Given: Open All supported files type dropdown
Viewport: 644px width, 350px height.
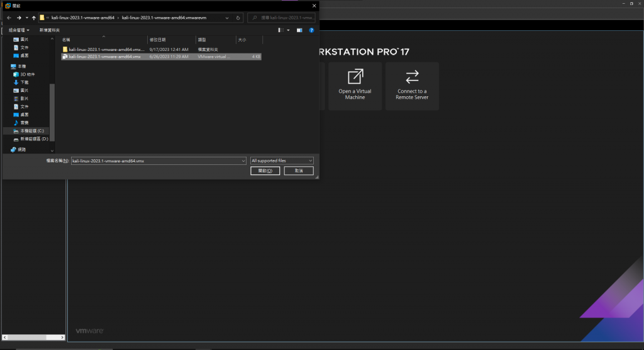Looking at the screenshot, I should (x=282, y=161).
